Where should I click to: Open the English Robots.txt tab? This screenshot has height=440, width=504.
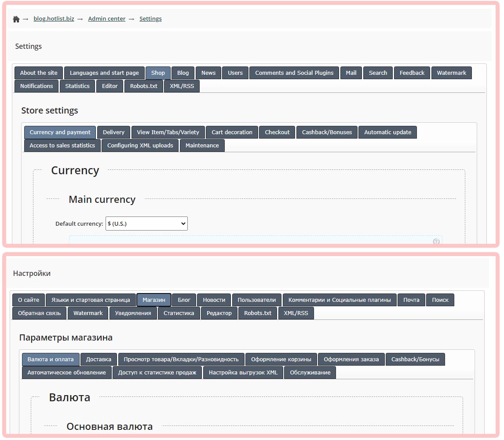click(143, 86)
